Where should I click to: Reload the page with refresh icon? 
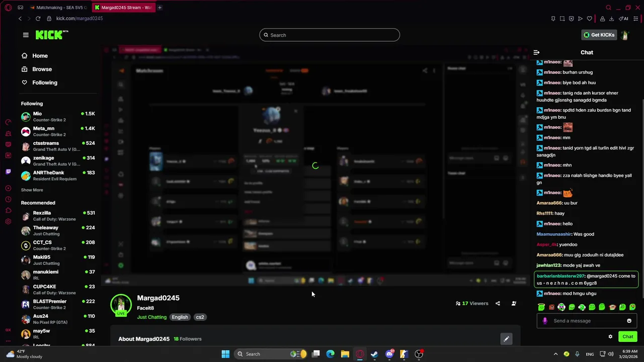tap(38, 19)
